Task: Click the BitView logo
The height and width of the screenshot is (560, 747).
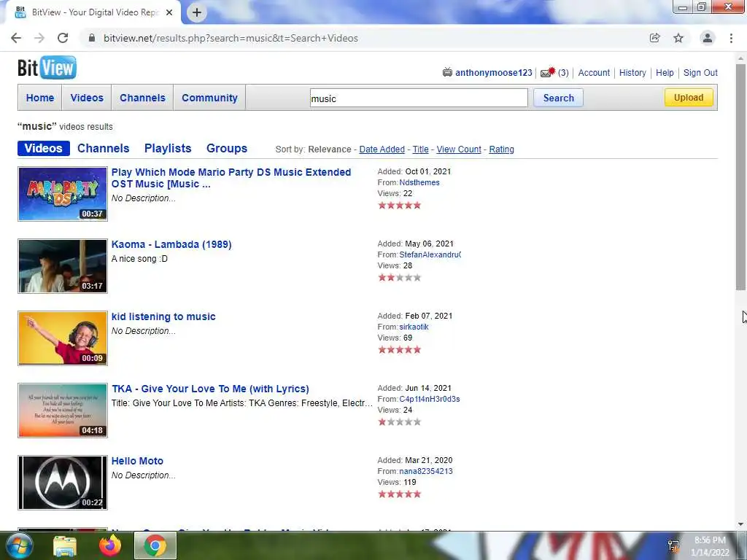Action: click(47, 68)
